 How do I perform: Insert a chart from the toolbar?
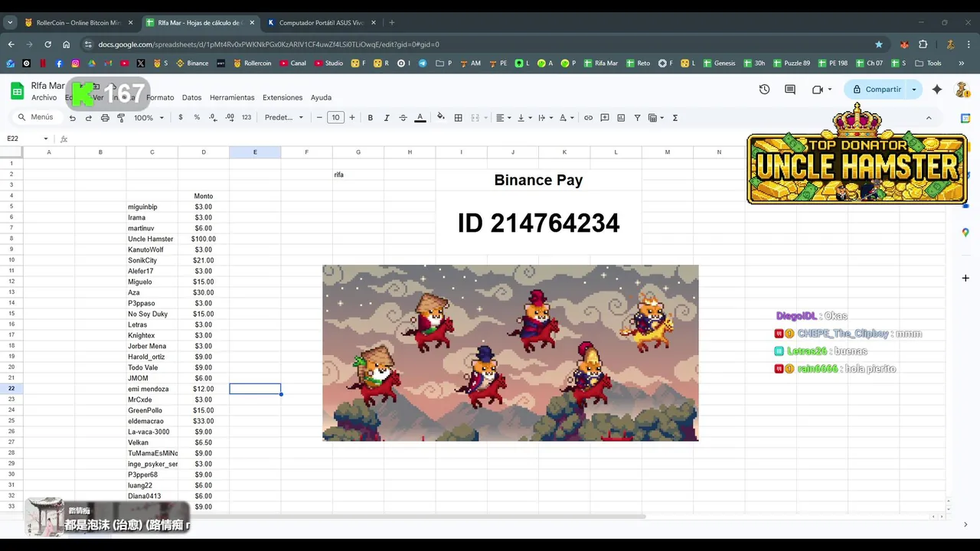click(621, 118)
